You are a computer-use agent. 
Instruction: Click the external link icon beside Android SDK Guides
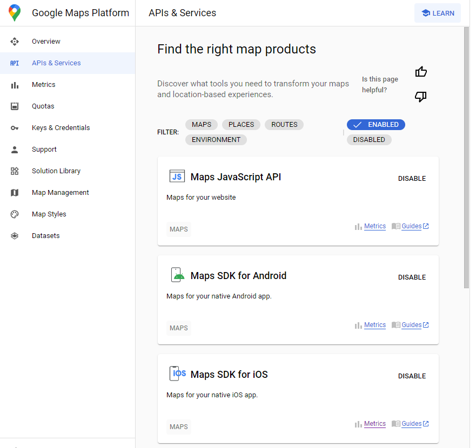point(426,325)
